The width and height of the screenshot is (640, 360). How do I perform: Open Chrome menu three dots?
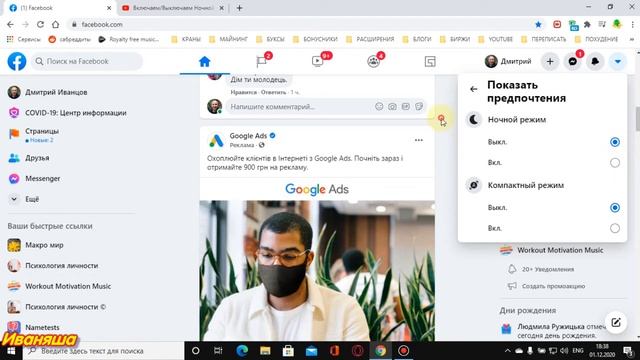click(632, 24)
